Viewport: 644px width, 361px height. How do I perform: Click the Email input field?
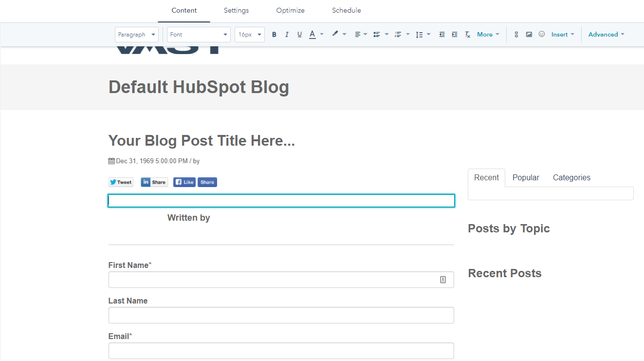pos(281,351)
